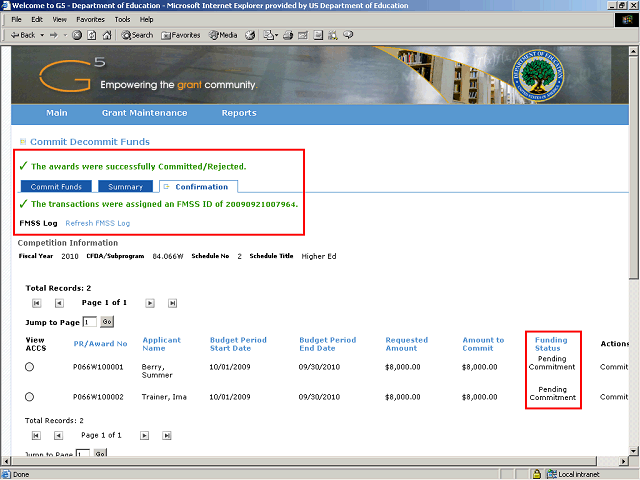Sort by the PR/Award No column header
Screen dimensions: 640x480
100,344
